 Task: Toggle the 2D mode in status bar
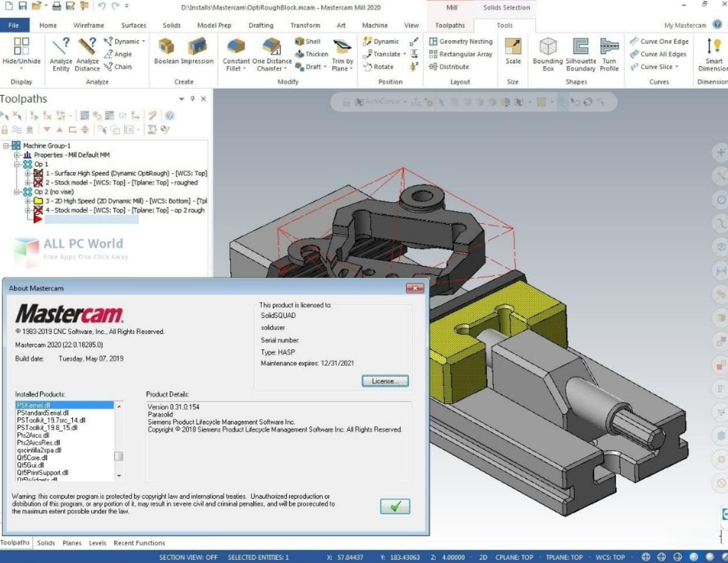[483, 557]
